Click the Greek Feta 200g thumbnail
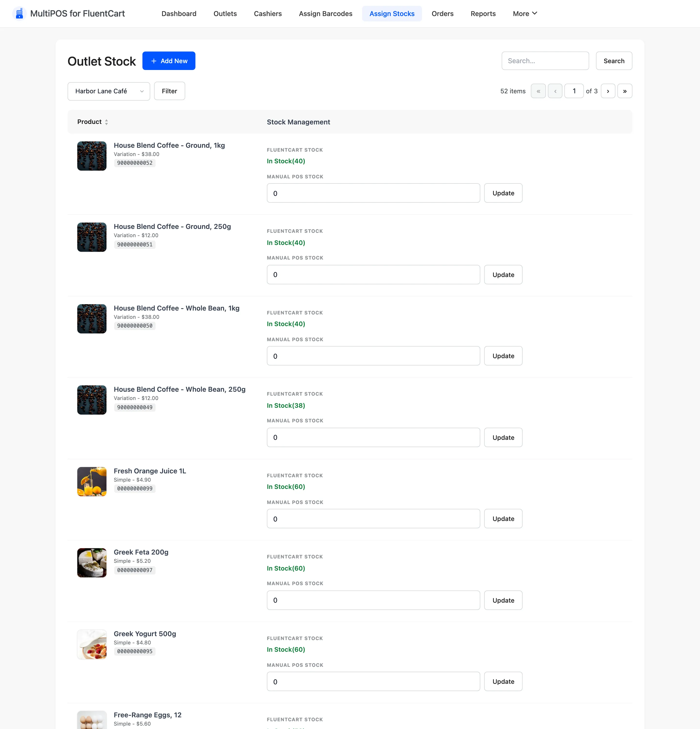This screenshot has height=729, width=700. point(92,563)
